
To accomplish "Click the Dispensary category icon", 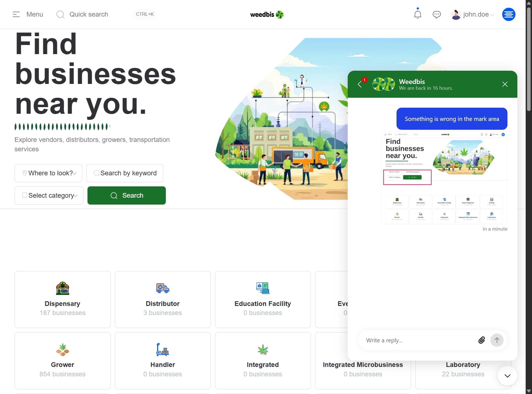I will (63, 288).
